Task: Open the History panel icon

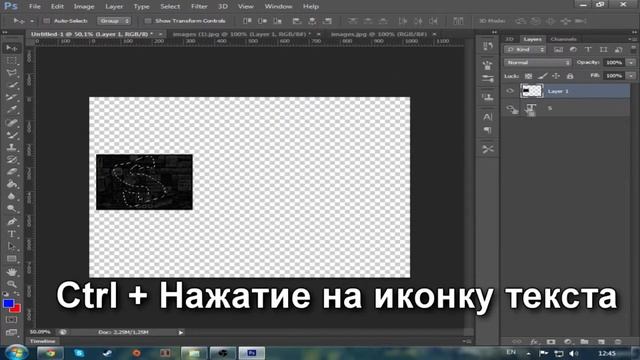Action: point(488,46)
